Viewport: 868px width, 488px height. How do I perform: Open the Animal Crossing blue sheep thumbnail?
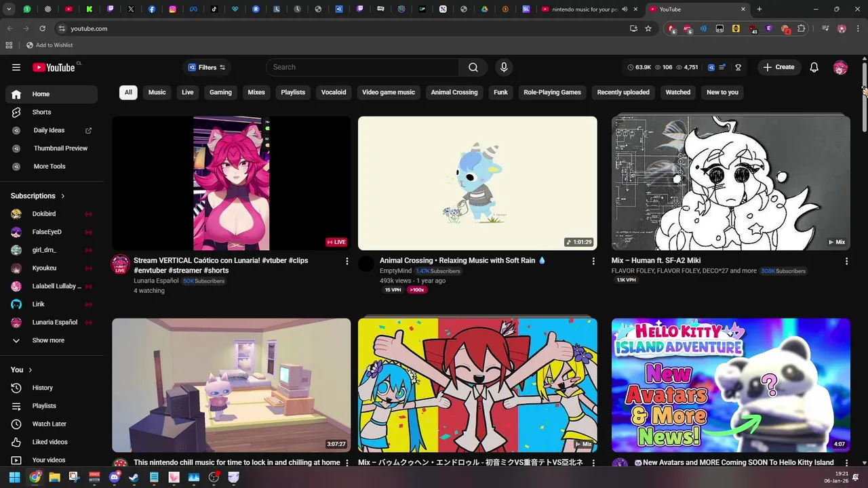point(477,183)
